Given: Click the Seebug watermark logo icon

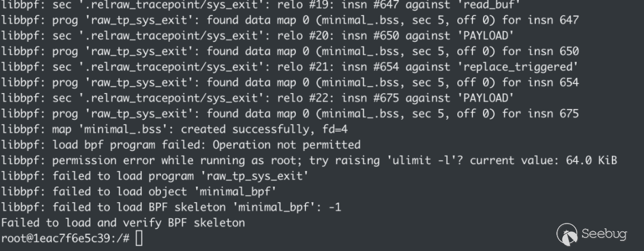Looking at the screenshot, I should (x=567, y=234).
